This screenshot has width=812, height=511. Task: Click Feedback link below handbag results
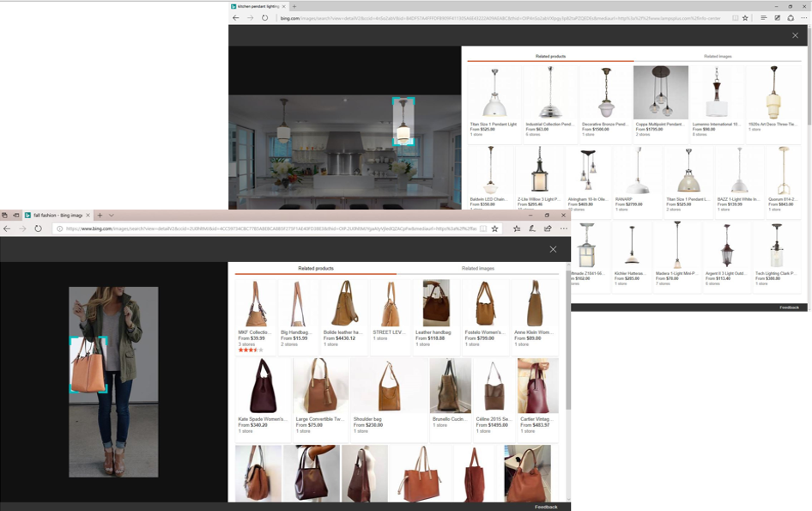pyautogui.click(x=546, y=507)
